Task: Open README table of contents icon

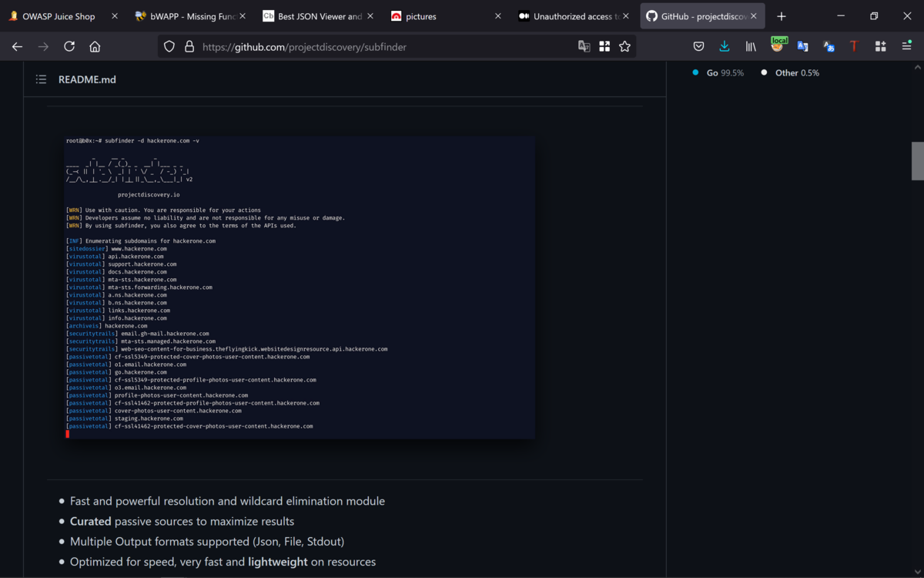Action: click(41, 79)
